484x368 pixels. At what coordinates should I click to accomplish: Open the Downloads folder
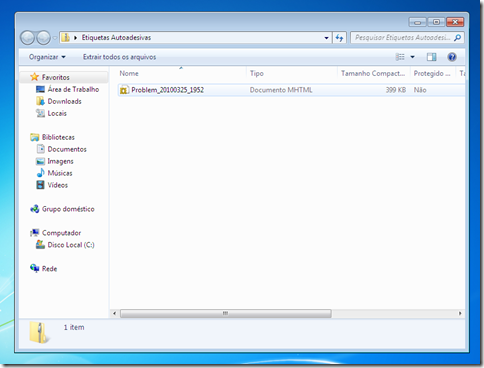64,101
